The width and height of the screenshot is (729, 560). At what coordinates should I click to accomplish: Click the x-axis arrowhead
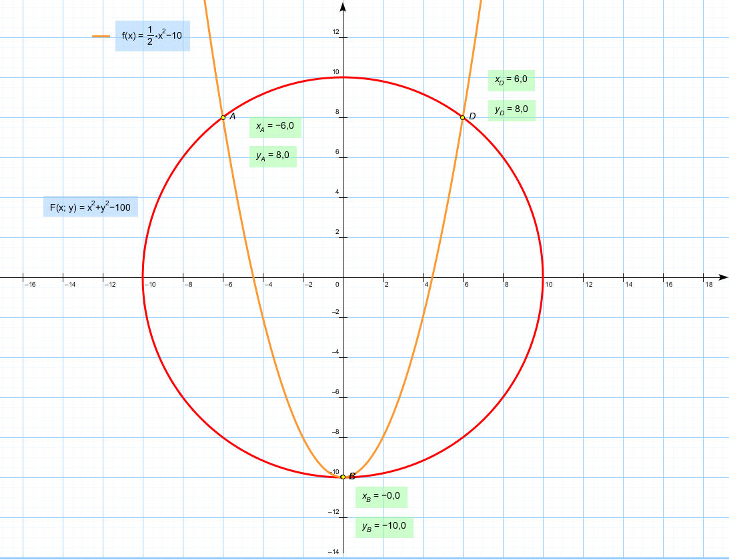723,277
